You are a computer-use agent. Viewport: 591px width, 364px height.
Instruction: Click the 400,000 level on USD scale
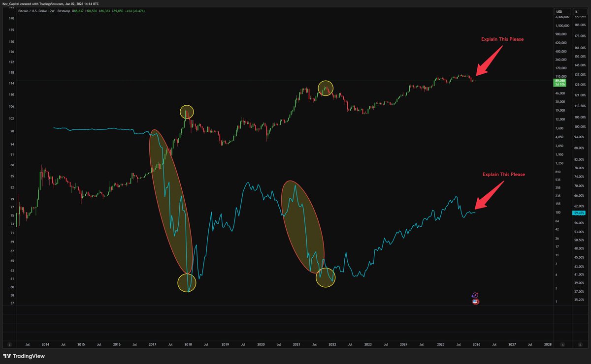coord(561,51)
